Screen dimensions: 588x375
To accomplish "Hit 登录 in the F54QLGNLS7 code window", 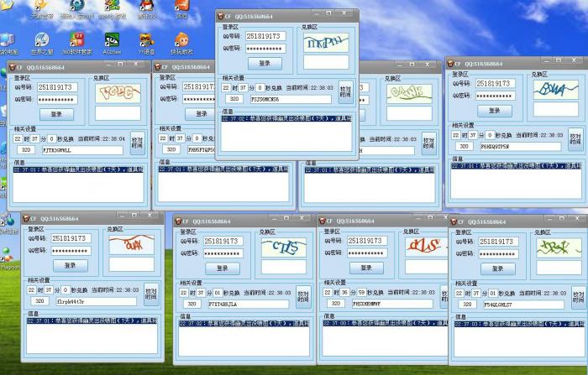I will (498, 269).
